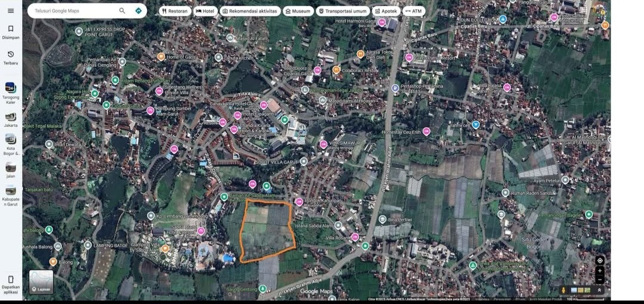Expand the map imagery options chevron
This screenshot has width=644, height=304.
(599, 290)
